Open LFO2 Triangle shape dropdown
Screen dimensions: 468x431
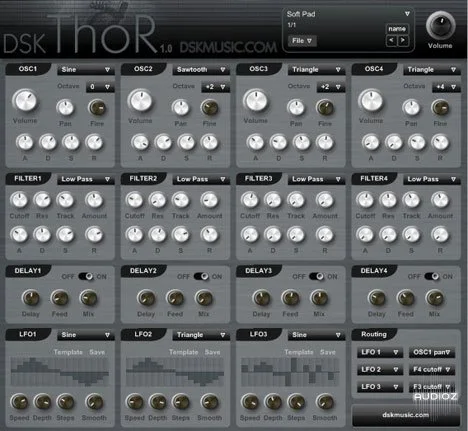(x=201, y=335)
